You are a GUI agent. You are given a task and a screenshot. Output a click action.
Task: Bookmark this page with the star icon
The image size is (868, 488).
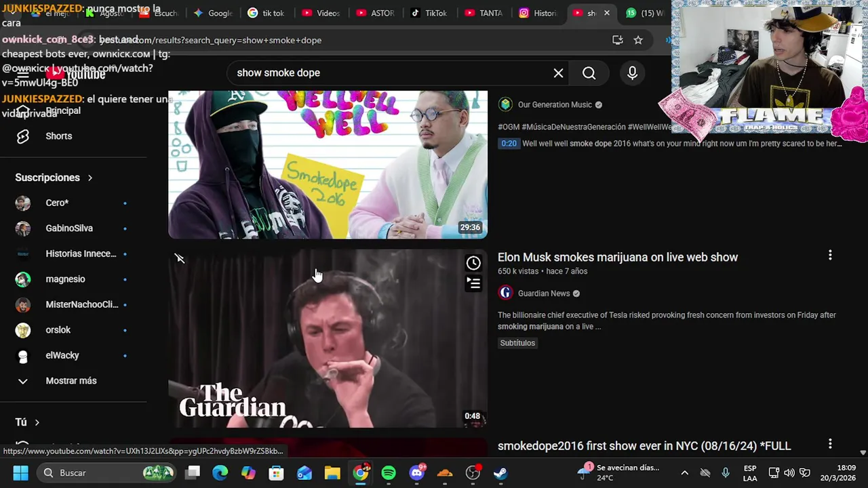pyautogui.click(x=638, y=40)
